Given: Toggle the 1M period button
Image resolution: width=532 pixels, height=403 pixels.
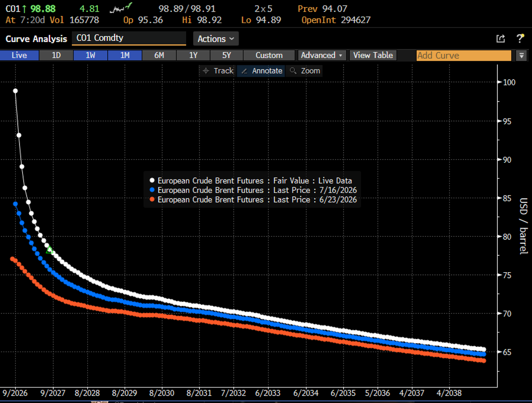Looking at the screenshot, I should tap(125, 55).
